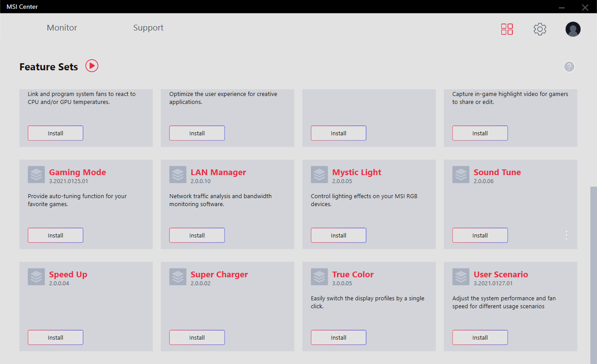Image resolution: width=597 pixels, height=364 pixels.
Task: Click True Color version 3.0.0.05
Action: click(342, 283)
